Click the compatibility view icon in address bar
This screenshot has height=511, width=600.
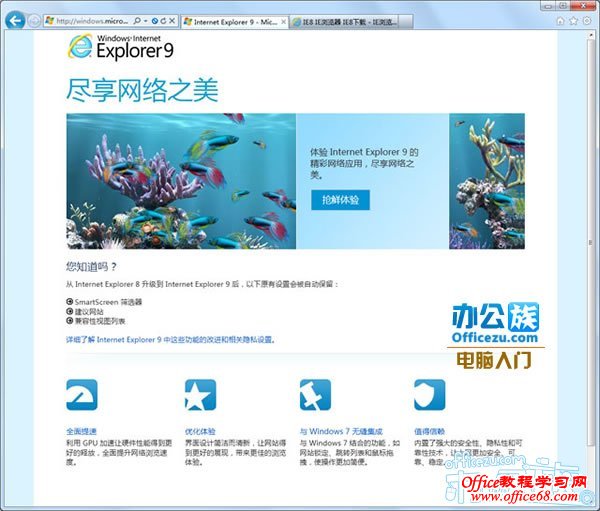pos(155,21)
